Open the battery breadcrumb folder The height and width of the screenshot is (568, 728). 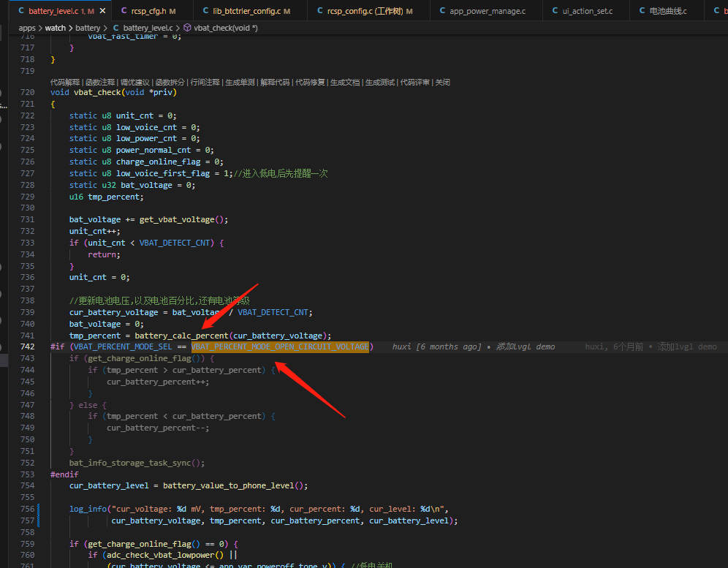click(87, 28)
